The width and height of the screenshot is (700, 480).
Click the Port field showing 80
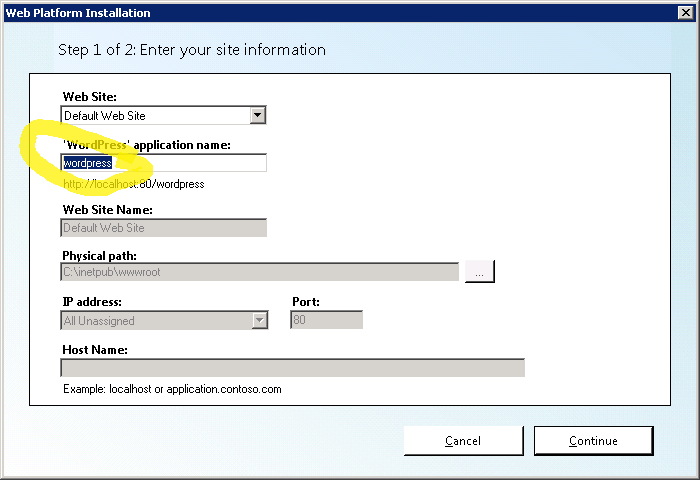[x=326, y=320]
